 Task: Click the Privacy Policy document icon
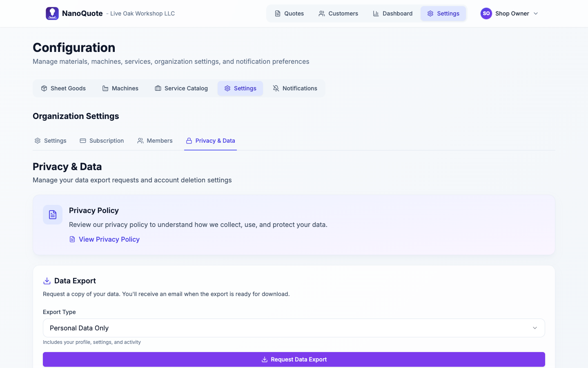(52, 214)
